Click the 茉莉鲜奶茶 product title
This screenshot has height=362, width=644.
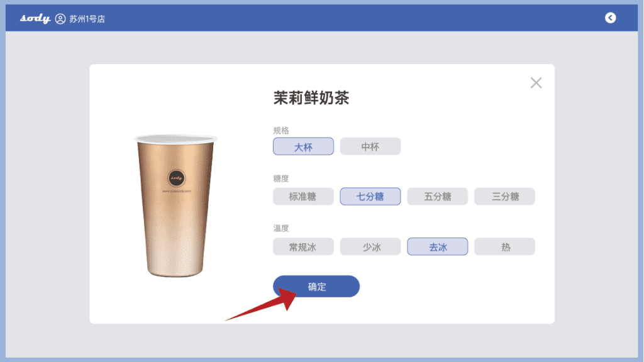tap(311, 98)
